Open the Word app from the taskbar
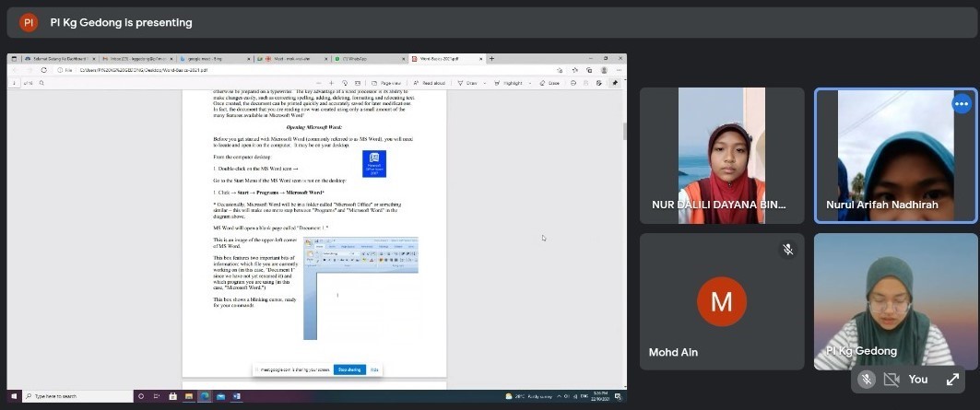980x410 pixels. click(236, 396)
